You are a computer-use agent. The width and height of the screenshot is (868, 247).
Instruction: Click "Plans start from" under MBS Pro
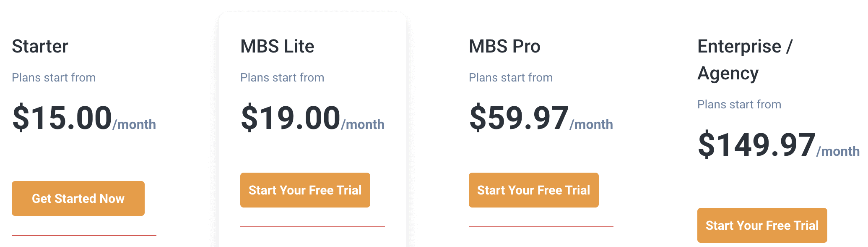[511, 77]
